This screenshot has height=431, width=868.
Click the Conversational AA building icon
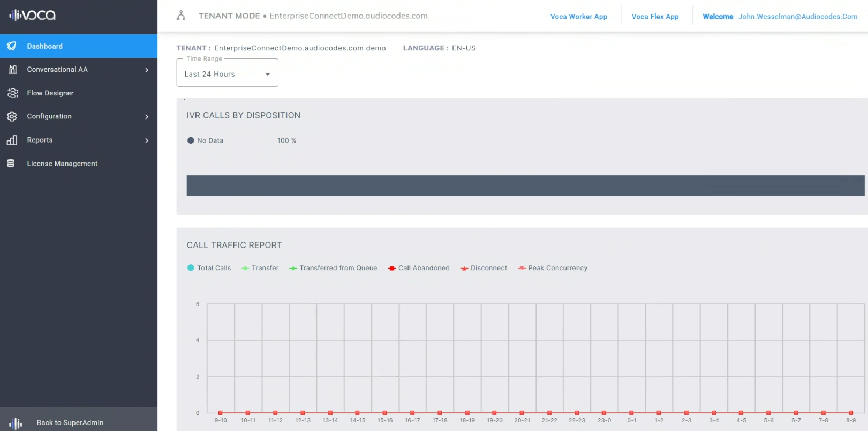pyautogui.click(x=13, y=70)
